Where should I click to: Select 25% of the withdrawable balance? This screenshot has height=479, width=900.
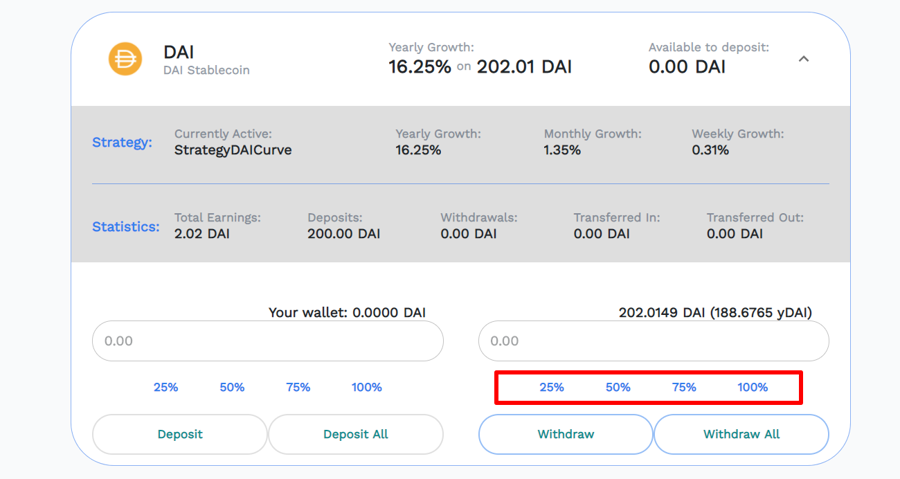pyautogui.click(x=552, y=387)
